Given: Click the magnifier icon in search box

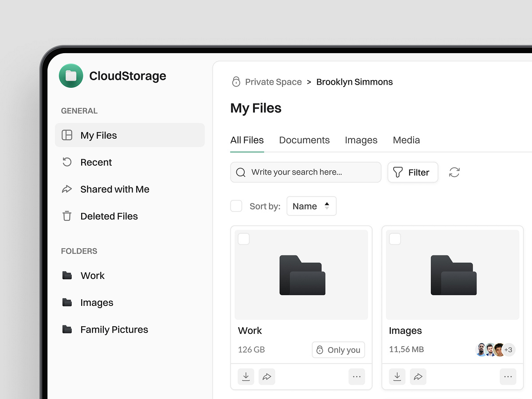Looking at the screenshot, I should [x=241, y=172].
